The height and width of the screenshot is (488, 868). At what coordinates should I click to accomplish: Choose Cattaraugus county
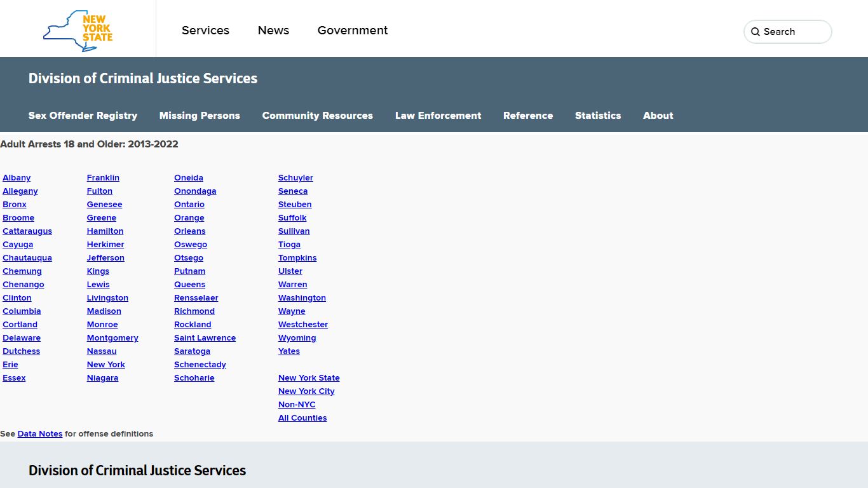[x=27, y=231]
